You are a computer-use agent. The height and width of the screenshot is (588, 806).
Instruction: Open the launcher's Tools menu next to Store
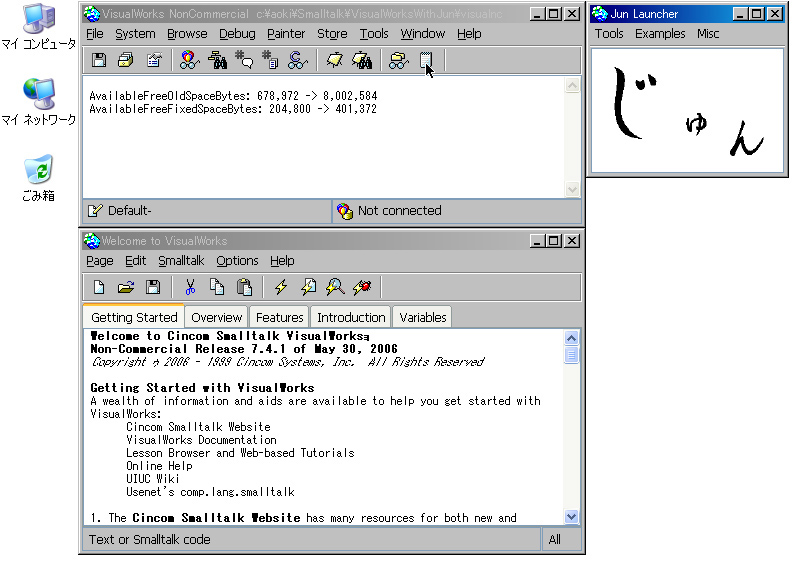374,34
